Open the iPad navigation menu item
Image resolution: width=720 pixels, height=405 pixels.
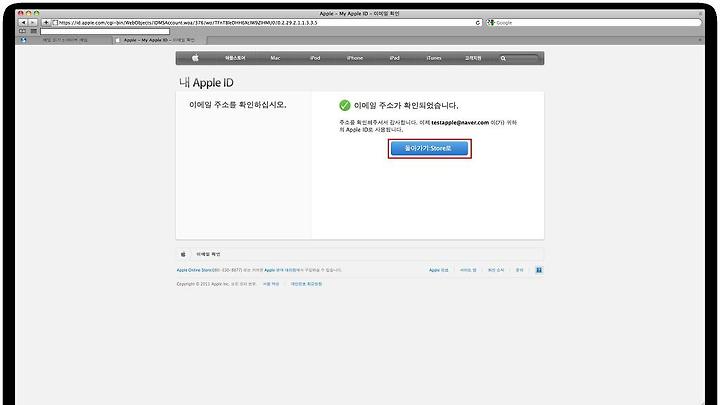click(x=394, y=58)
